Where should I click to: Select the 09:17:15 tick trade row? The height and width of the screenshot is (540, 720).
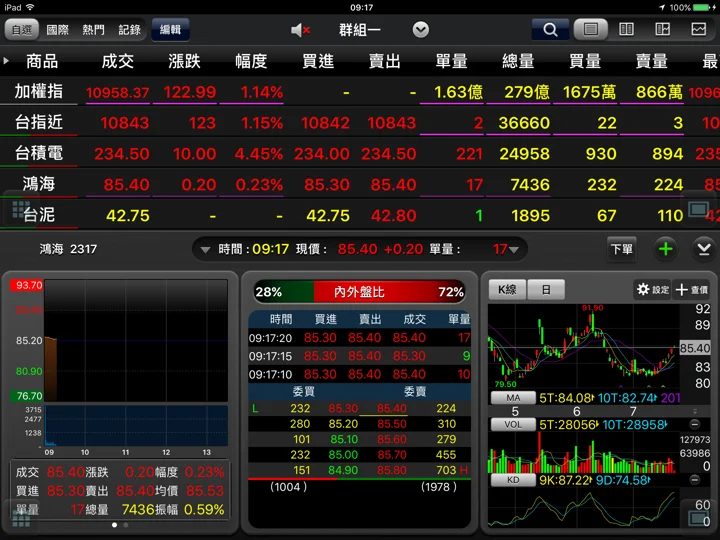(x=360, y=356)
